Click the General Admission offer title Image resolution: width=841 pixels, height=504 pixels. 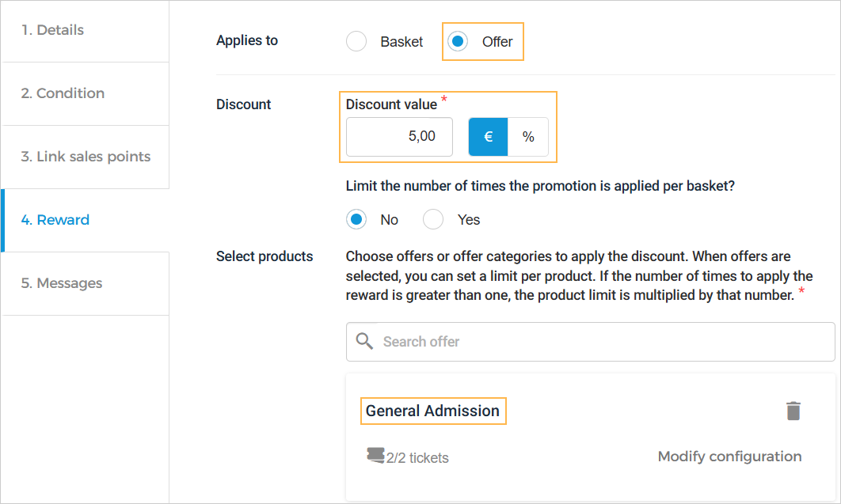coord(432,411)
